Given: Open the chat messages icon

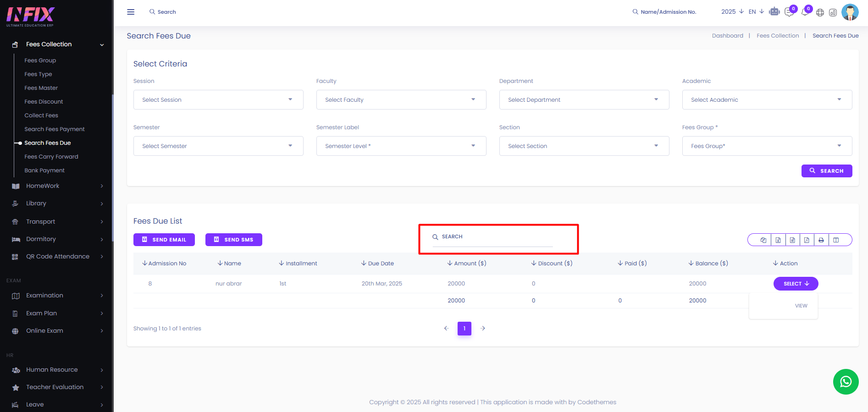Looking at the screenshot, I should (x=789, y=12).
